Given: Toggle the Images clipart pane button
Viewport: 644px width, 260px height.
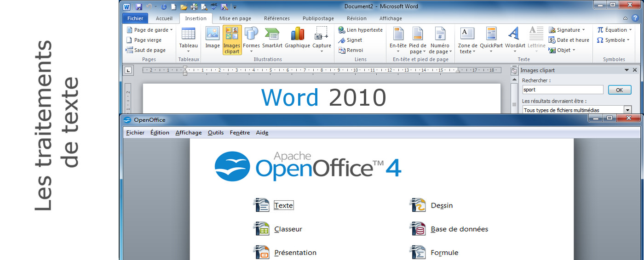Looking at the screenshot, I should tap(232, 40).
